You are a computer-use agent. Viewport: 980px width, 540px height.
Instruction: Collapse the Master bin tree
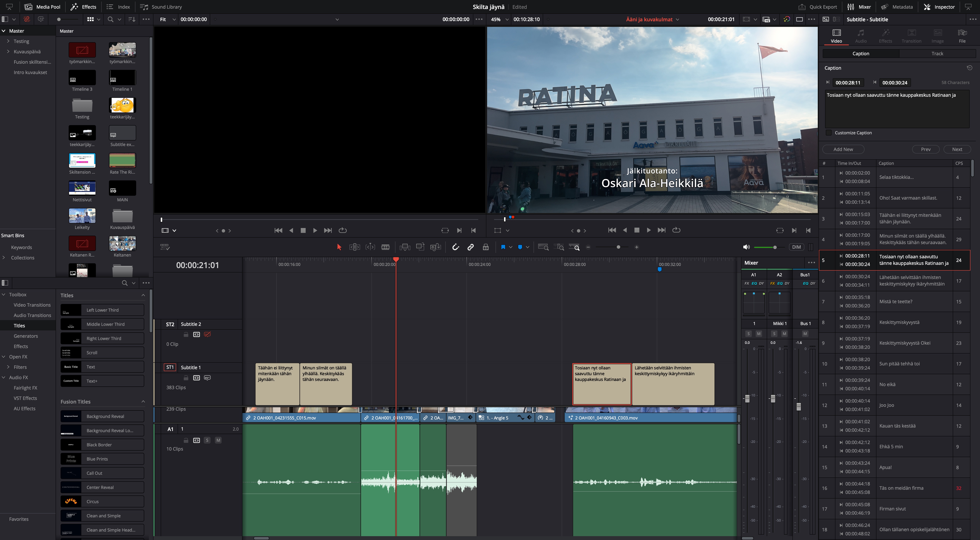pyautogui.click(x=3, y=31)
